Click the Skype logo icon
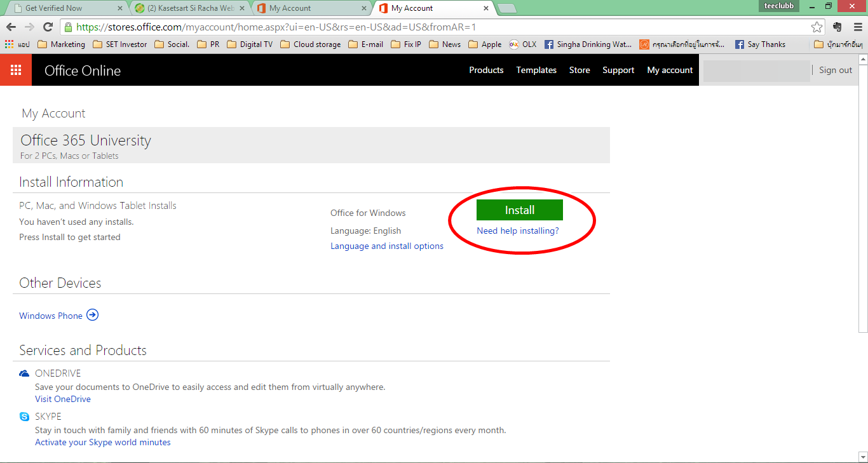Screen dimensions: 868x463 [24, 417]
